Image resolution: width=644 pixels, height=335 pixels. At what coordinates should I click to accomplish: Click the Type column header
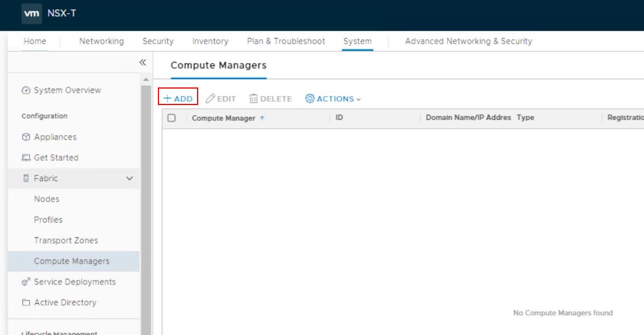coord(525,118)
